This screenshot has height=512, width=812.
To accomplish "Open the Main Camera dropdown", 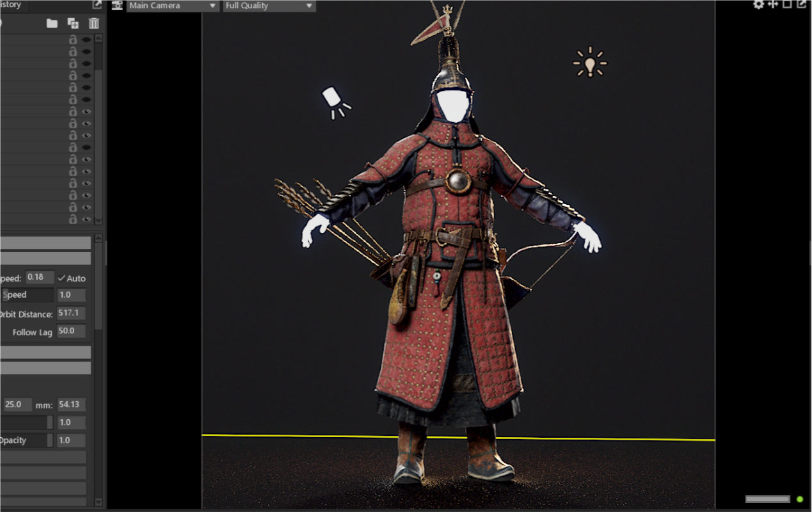I will (173, 6).
